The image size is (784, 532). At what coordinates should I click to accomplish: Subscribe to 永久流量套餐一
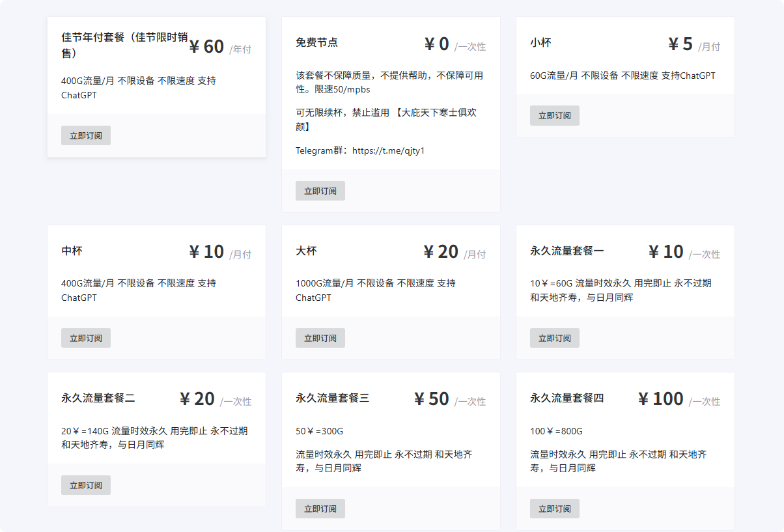click(x=554, y=338)
